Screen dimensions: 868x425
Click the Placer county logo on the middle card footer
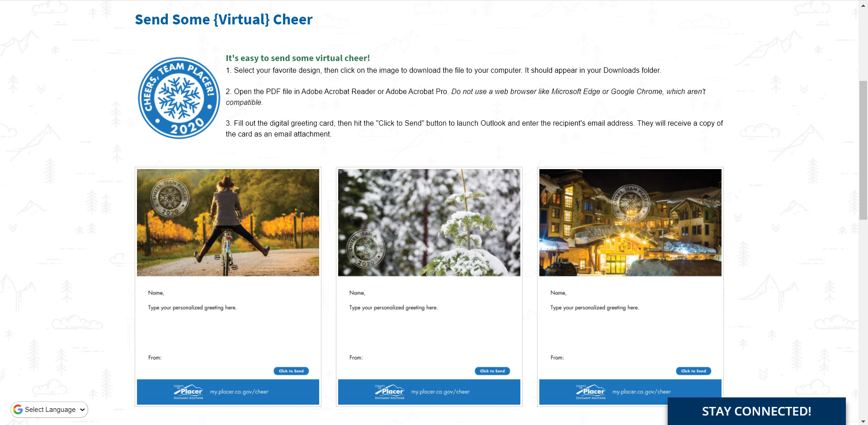[390, 392]
